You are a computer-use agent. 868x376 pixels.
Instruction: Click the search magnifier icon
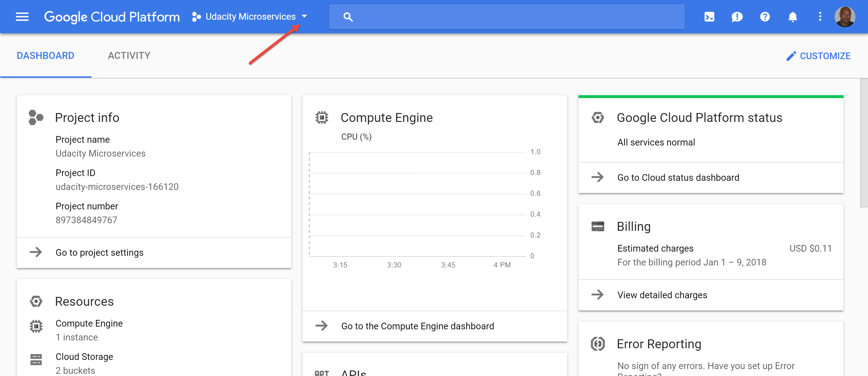click(x=348, y=17)
